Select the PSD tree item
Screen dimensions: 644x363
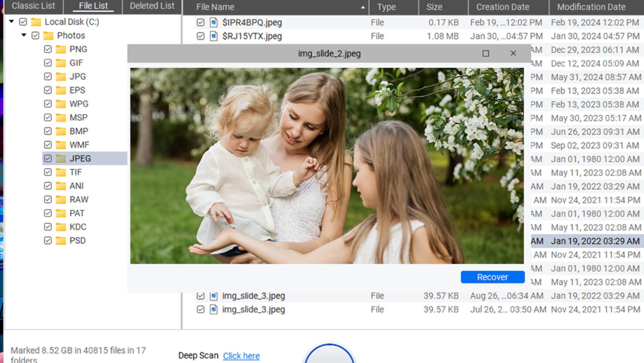(x=77, y=240)
